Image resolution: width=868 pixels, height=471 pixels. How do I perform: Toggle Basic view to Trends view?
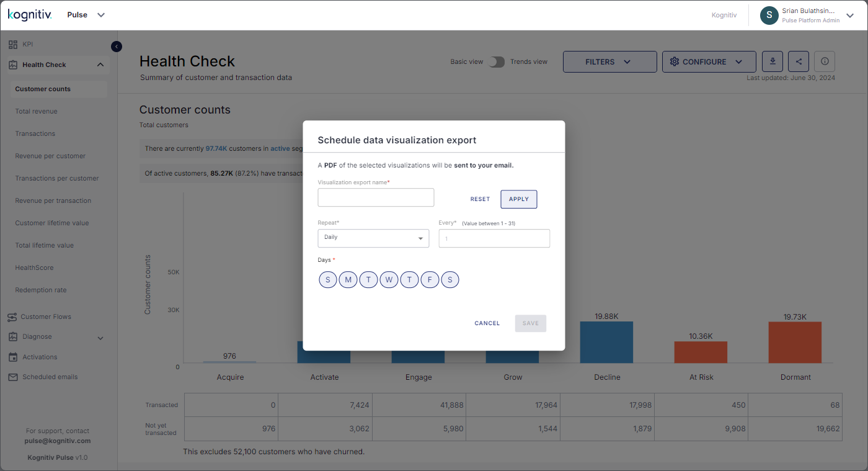pyautogui.click(x=497, y=62)
